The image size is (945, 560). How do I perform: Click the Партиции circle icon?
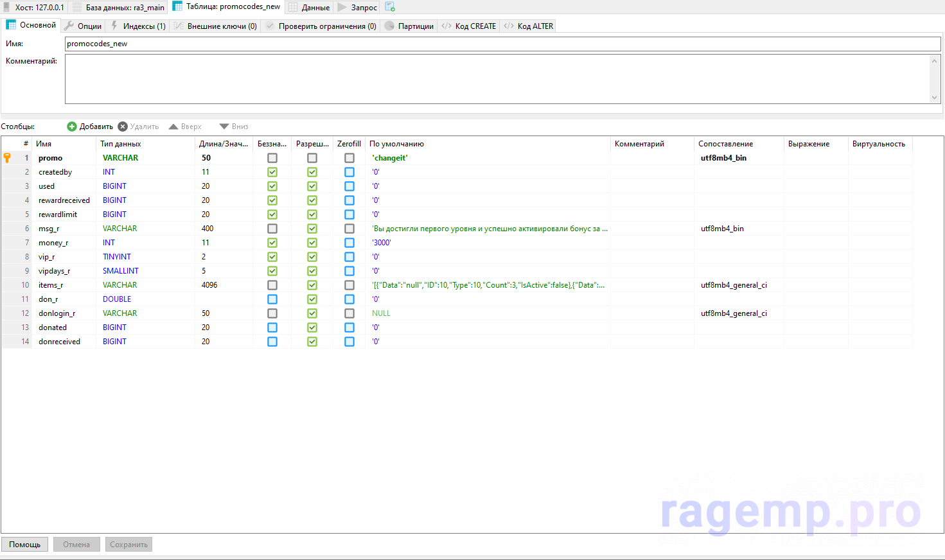[389, 26]
